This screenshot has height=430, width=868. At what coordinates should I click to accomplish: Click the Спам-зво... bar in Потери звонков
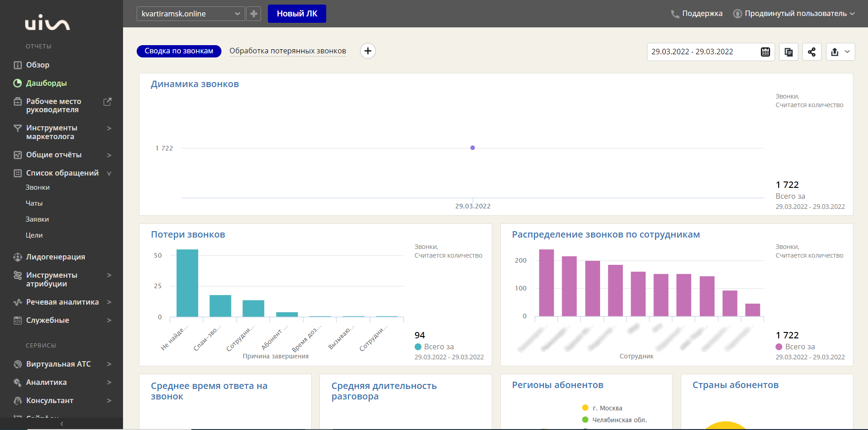pos(221,306)
